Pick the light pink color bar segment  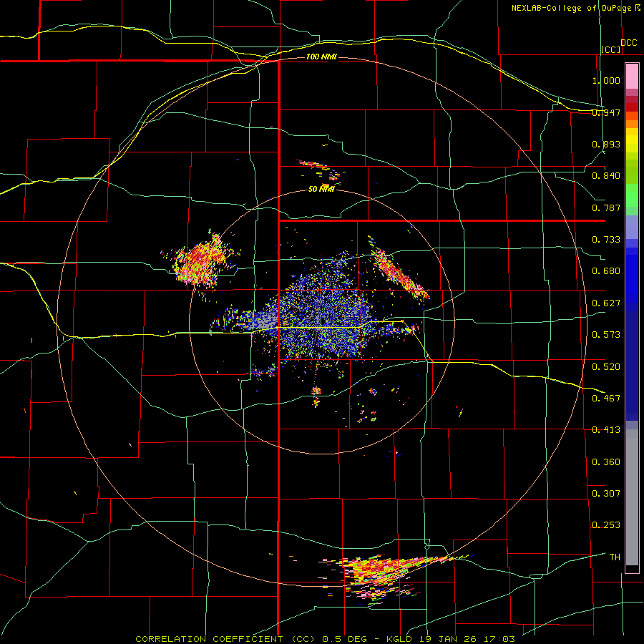tap(632, 77)
